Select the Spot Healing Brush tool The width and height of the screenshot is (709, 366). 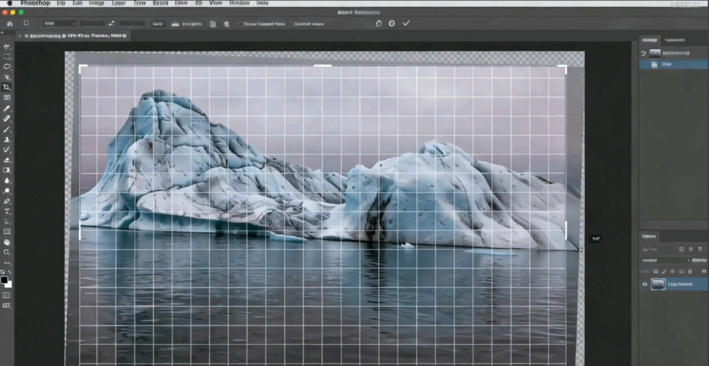point(7,119)
